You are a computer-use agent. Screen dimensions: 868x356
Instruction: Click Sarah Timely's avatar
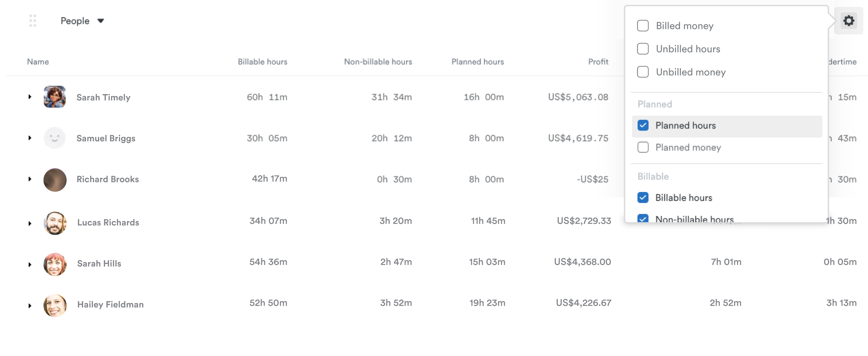click(x=55, y=97)
